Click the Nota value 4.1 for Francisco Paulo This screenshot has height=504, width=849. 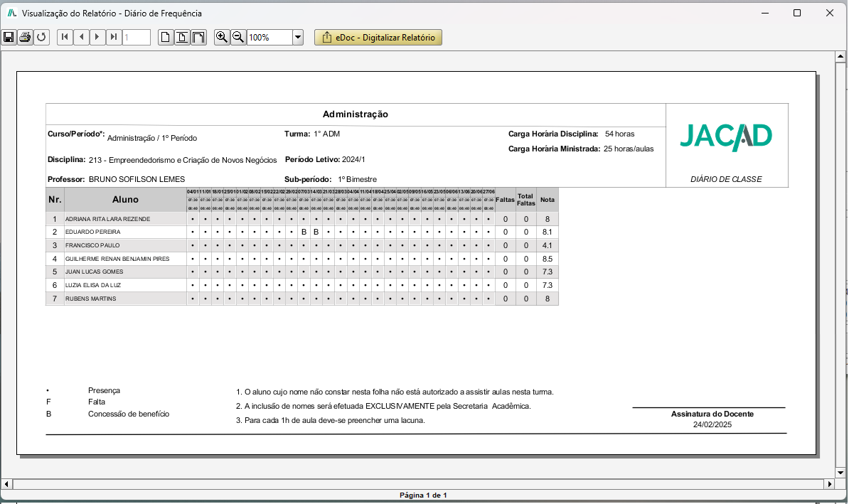coord(548,245)
